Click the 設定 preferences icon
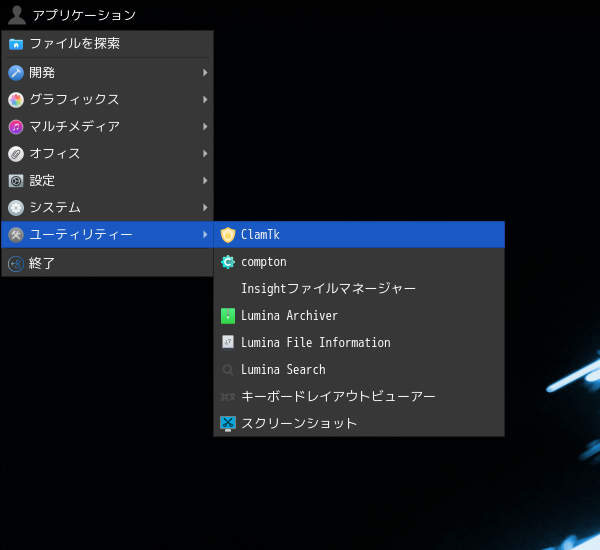 [x=16, y=181]
